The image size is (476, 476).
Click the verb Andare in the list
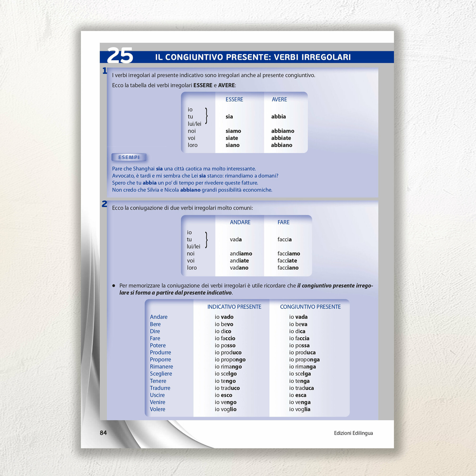[159, 317]
